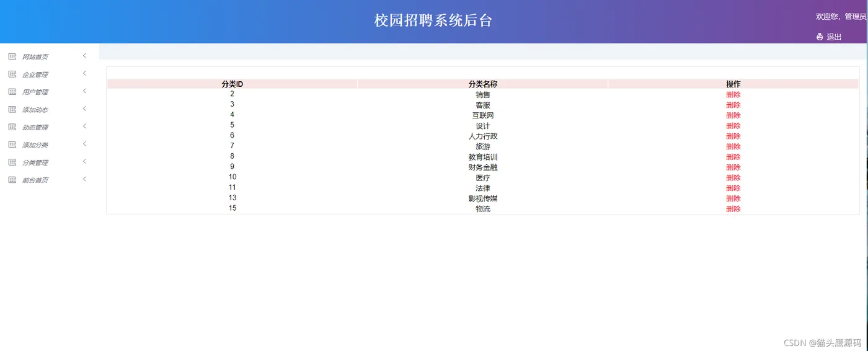Expand the 前台首页 chevron
868x351 pixels.
tap(84, 179)
